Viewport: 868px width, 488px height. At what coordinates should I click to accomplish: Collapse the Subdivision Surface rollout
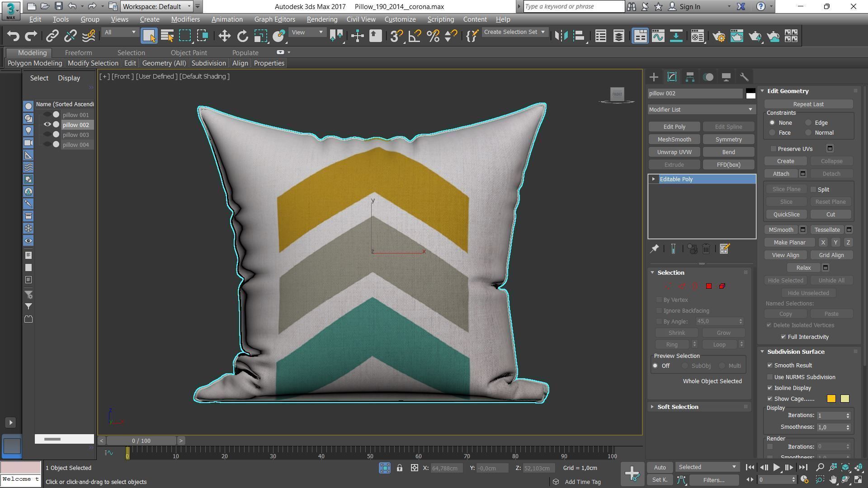(x=796, y=352)
